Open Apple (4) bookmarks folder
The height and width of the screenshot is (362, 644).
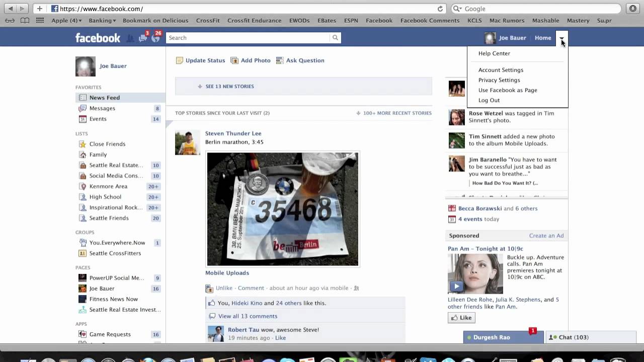pyautogui.click(x=66, y=21)
